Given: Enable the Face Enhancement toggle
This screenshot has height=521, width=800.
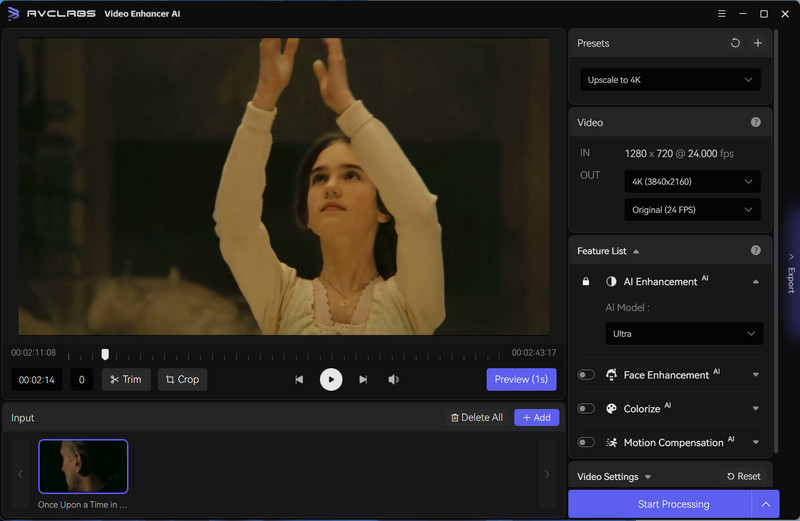Looking at the screenshot, I should [x=586, y=375].
